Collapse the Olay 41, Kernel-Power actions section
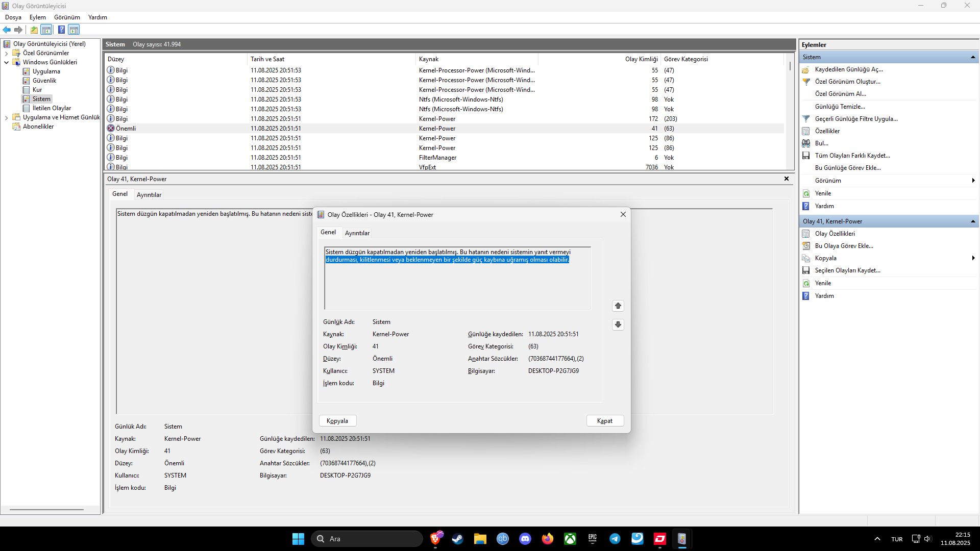 (973, 221)
